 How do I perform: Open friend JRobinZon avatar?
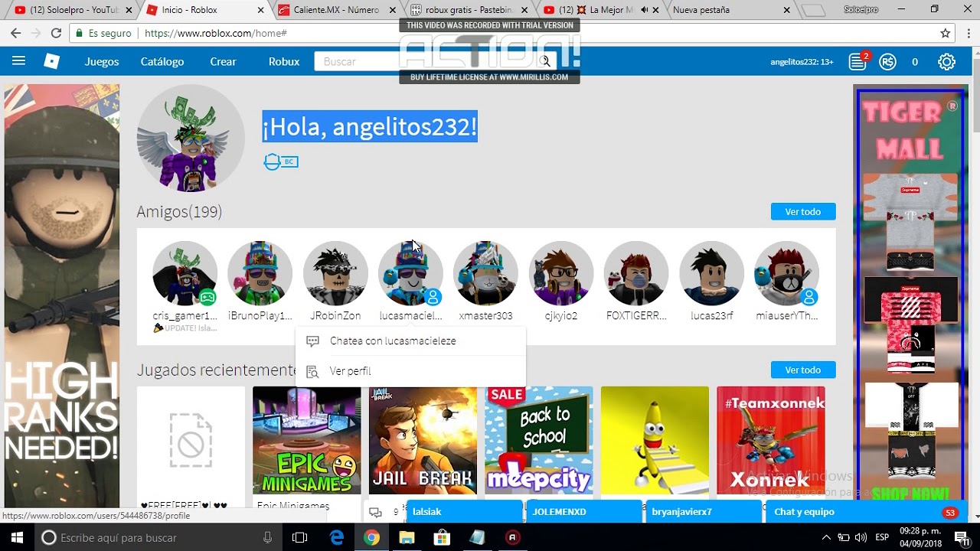(x=335, y=273)
